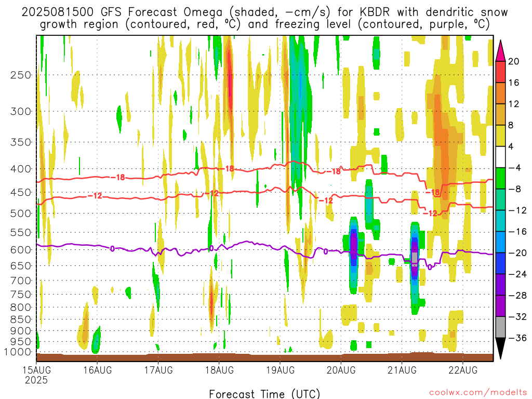Select the 900 pressure level label
This screenshot has height=399, width=532.
pyautogui.click(x=20, y=331)
